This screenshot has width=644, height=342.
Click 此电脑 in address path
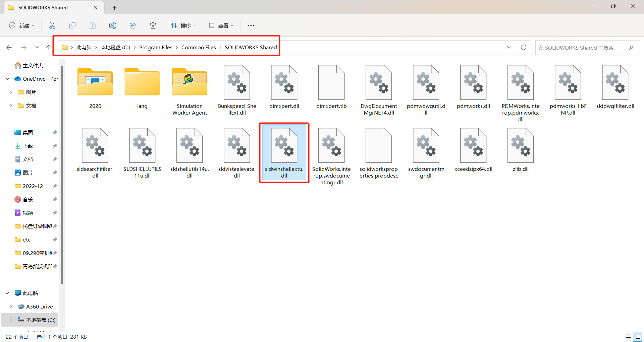coord(84,47)
